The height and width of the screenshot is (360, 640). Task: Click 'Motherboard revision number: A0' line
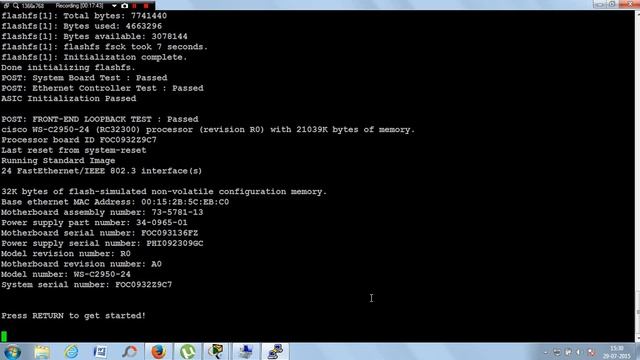(x=81, y=264)
